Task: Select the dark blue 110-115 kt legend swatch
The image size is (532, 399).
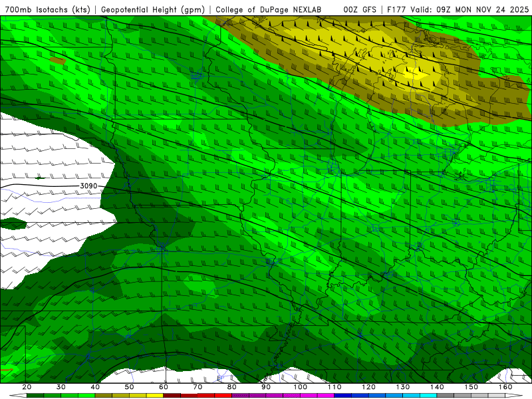Action: pos(343,396)
